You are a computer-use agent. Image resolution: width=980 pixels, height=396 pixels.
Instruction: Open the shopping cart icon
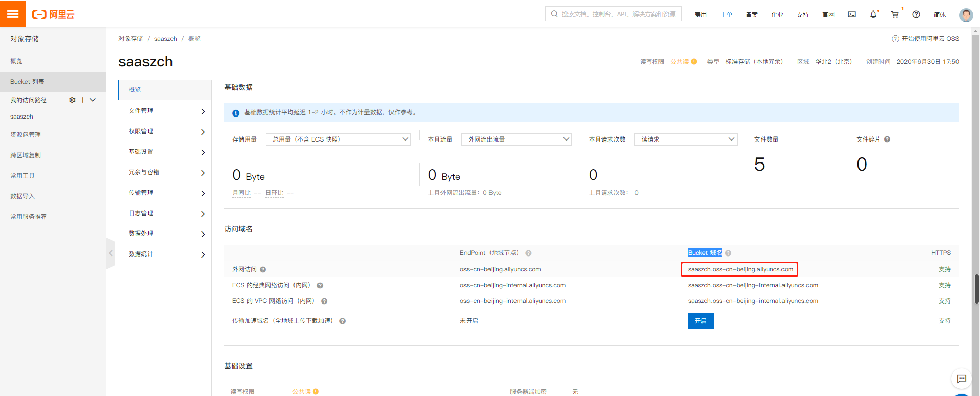[x=895, y=14]
